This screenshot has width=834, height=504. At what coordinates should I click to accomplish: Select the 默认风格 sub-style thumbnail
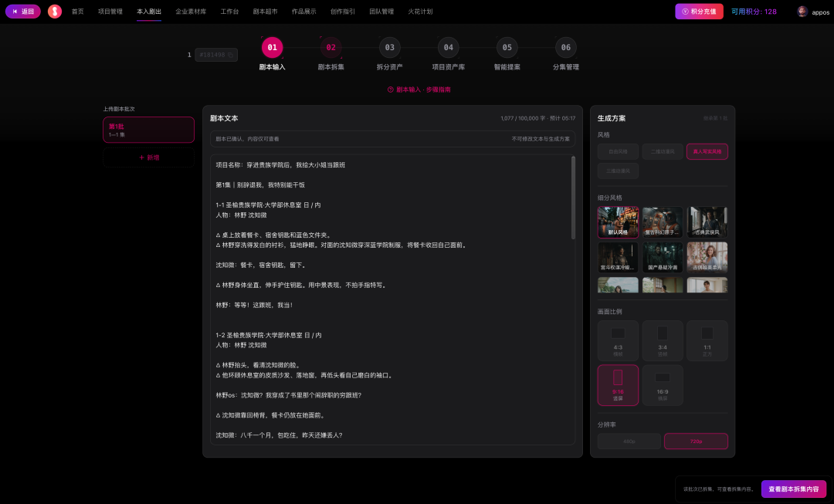[618, 222]
